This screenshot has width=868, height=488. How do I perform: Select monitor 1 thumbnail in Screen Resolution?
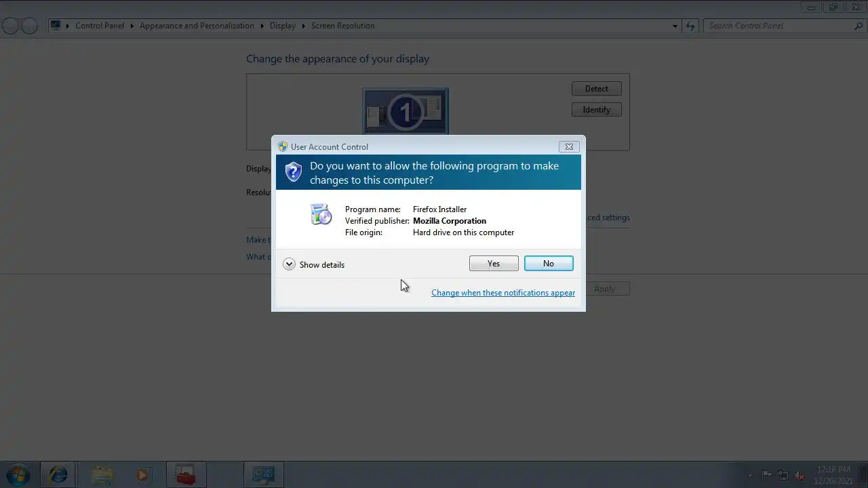click(x=406, y=111)
